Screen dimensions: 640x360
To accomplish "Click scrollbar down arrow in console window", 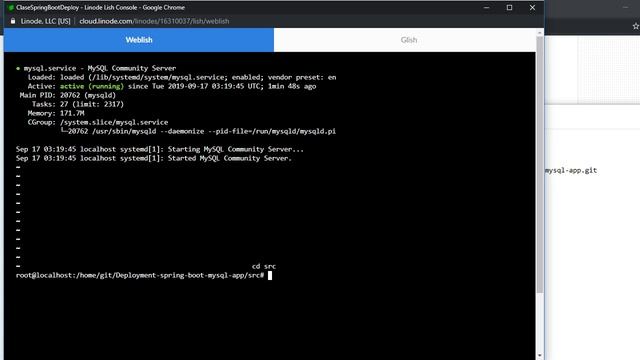I will [540, 356].
